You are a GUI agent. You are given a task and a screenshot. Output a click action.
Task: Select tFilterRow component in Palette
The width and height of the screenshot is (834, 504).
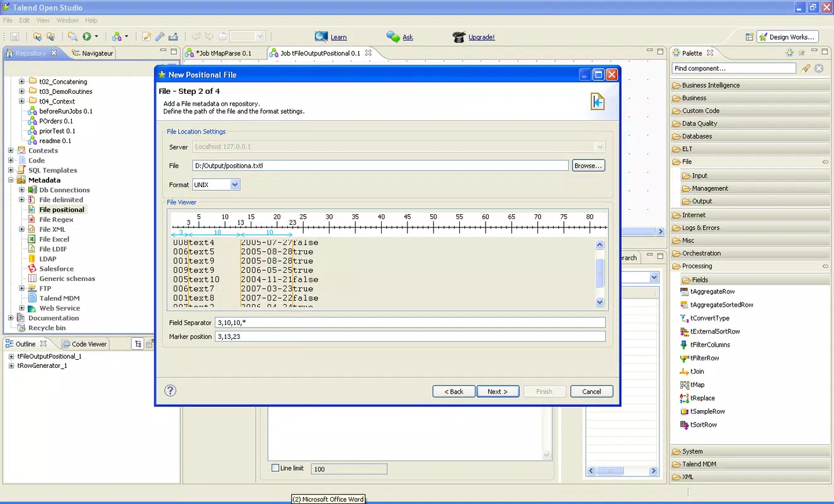pos(700,358)
